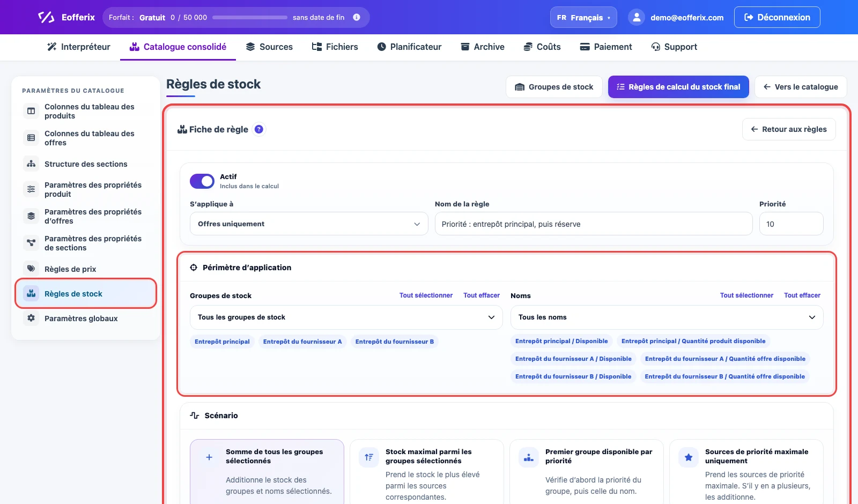Click Tout sélectionner for Noms
This screenshot has width=858, height=504.
746,295
